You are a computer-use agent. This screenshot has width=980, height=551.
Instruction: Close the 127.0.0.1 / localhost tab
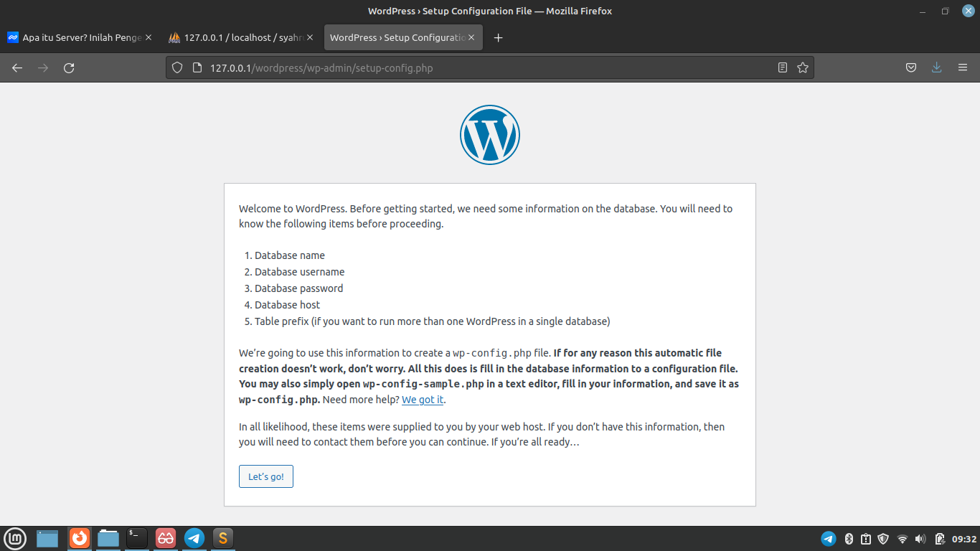coord(310,38)
